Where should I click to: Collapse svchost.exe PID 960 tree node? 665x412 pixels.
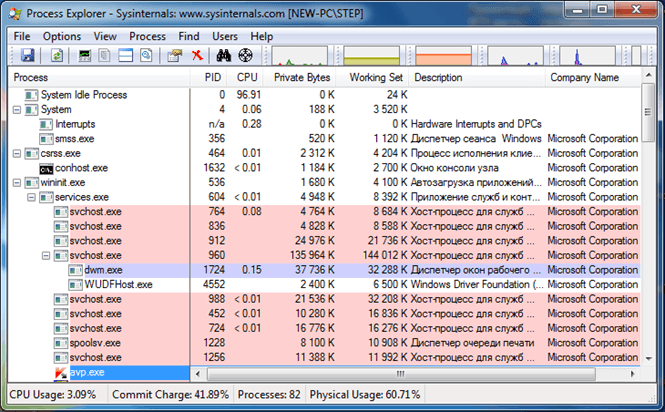[x=46, y=256]
